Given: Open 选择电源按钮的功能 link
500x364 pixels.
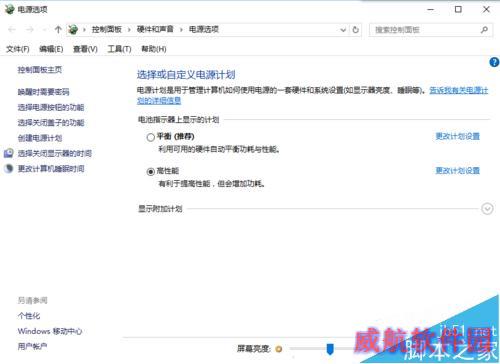Looking at the screenshot, I should 51,107.
